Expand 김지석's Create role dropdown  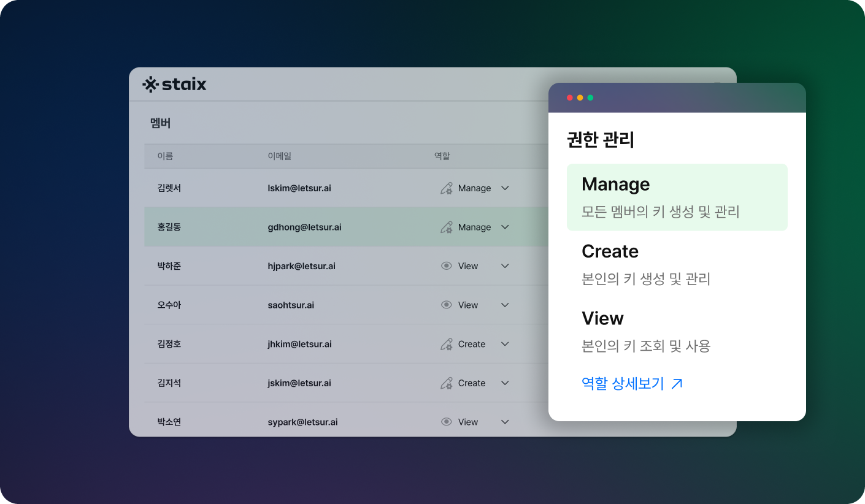click(x=504, y=383)
